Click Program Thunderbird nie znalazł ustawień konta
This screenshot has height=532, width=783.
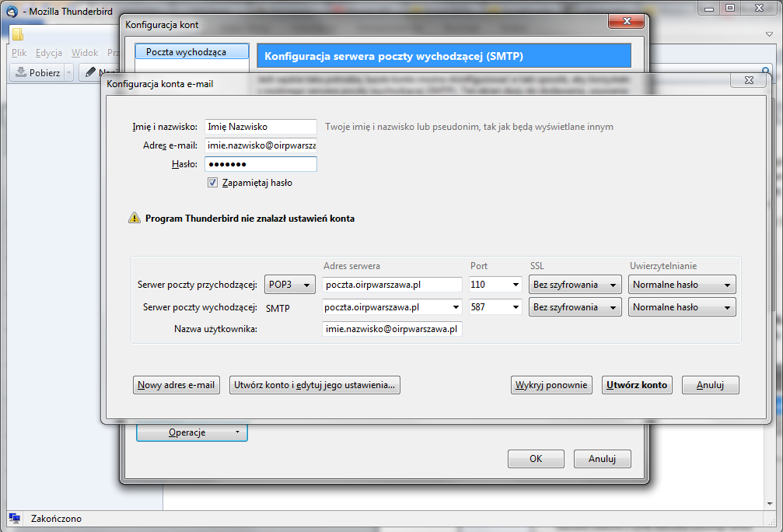point(250,219)
